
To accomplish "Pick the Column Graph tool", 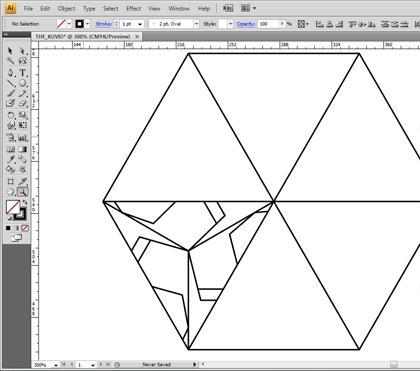I will pos(22,137).
